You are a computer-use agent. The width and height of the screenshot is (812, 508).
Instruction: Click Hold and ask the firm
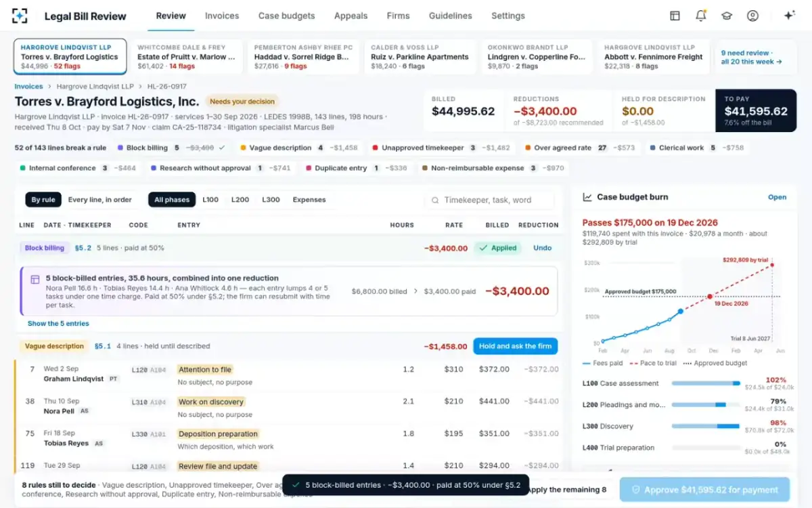click(x=516, y=346)
